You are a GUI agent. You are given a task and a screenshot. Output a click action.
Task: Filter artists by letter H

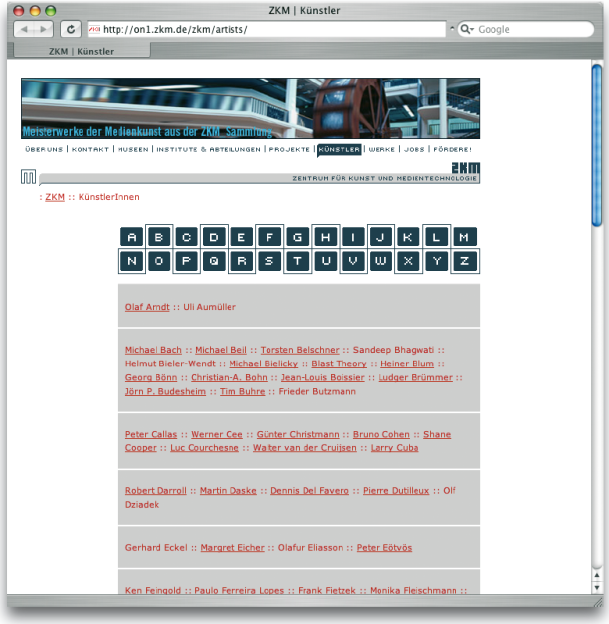tap(326, 237)
